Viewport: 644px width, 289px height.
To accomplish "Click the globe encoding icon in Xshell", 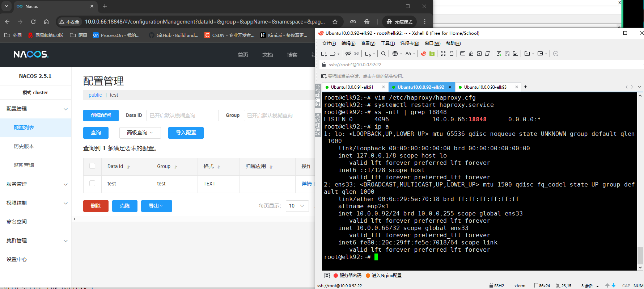I will pyautogui.click(x=395, y=54).
